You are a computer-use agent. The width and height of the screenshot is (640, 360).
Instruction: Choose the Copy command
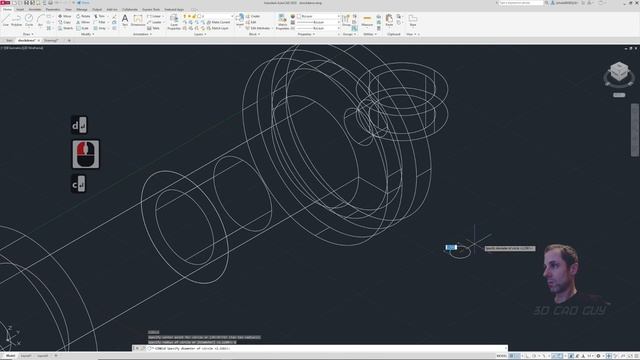pos(65,22)
